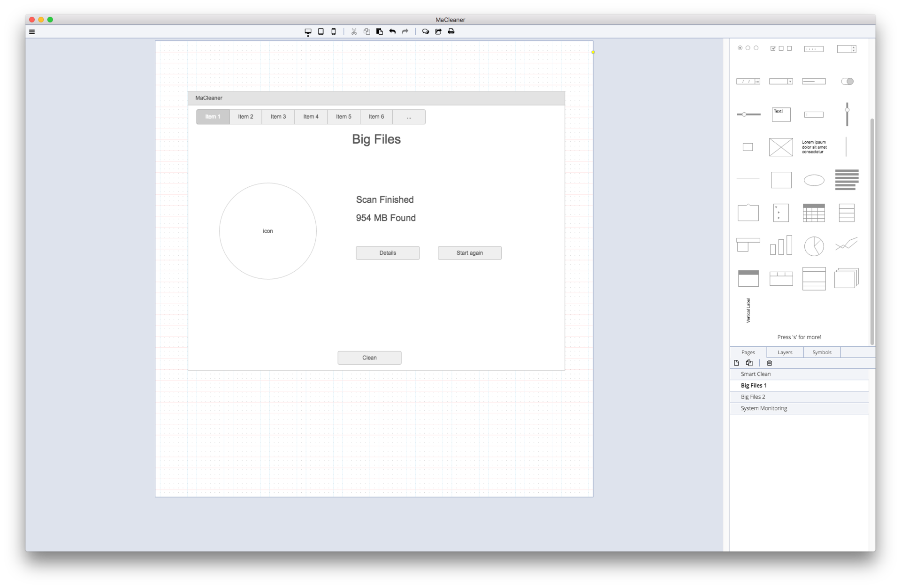
Task: Select the System Monitoring page
Action: 764,408
